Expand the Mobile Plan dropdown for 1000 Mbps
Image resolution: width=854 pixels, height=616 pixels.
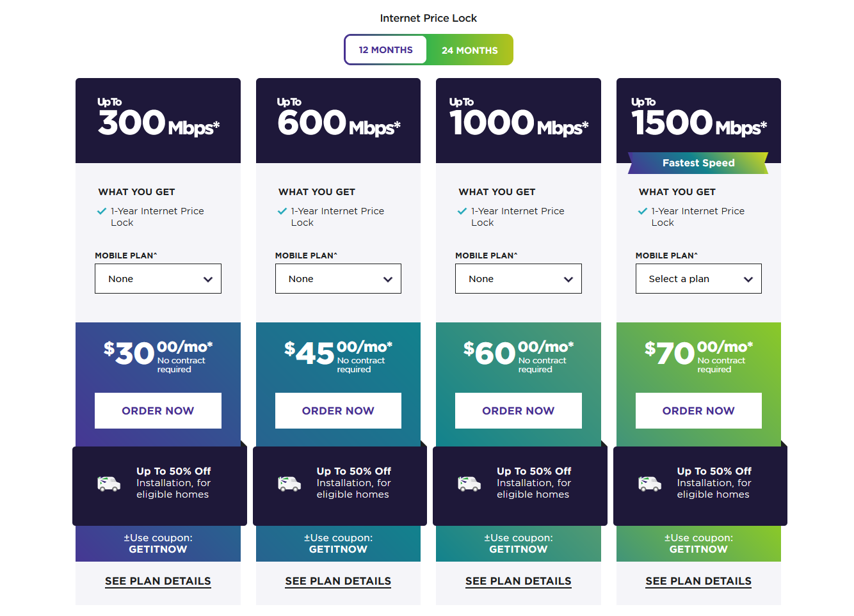[x=519, y=279]
